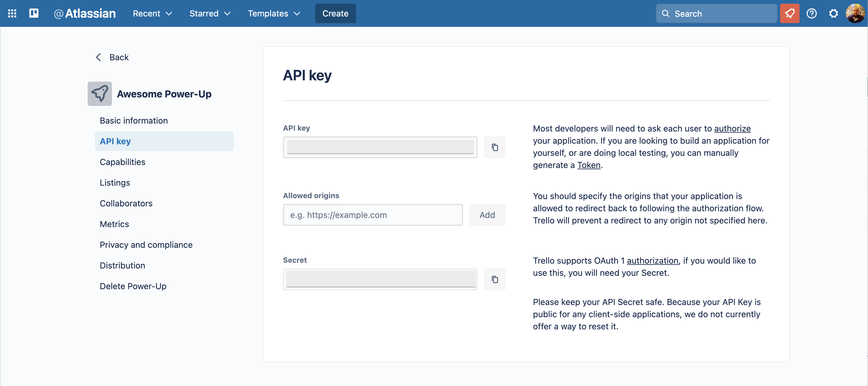This screenshot has height=386, width=868.
Task: Copy the API key with copy icon
Action: click(x=494, y=147)
